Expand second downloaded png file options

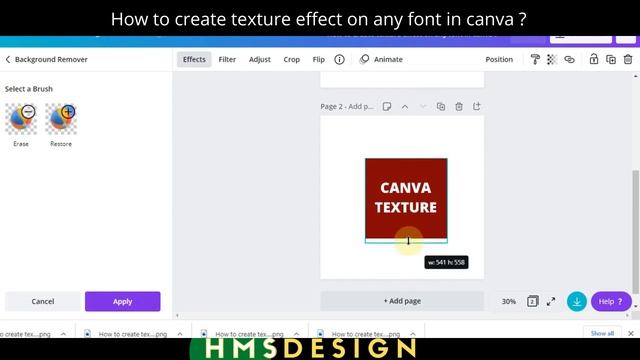click(x=180, y=334)
